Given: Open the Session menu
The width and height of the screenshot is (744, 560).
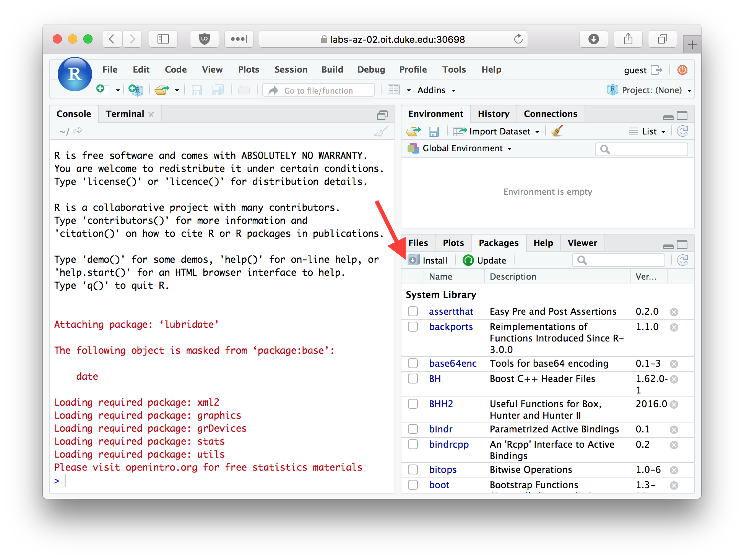Looking at the screenshot, I should [291, 70].
